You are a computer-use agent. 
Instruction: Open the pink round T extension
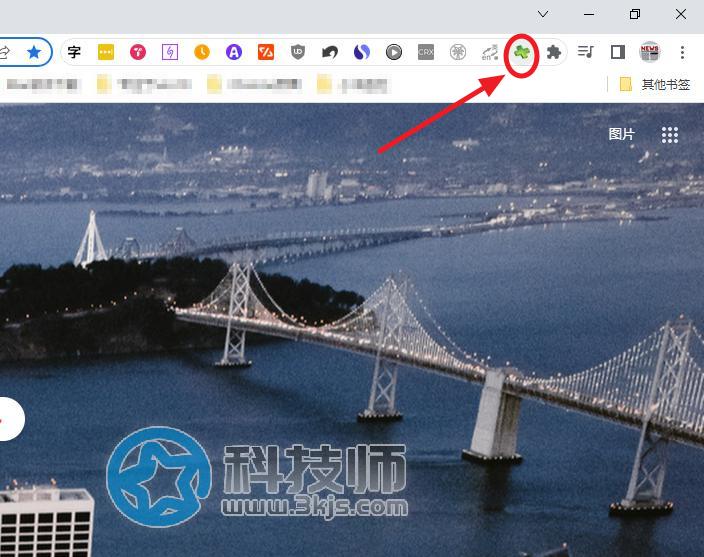138,52
